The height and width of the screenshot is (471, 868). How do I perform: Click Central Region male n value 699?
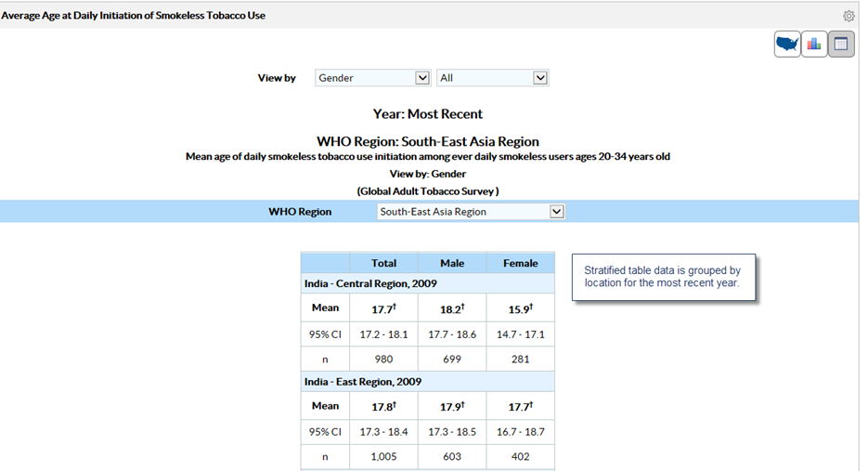coord(452,359)
